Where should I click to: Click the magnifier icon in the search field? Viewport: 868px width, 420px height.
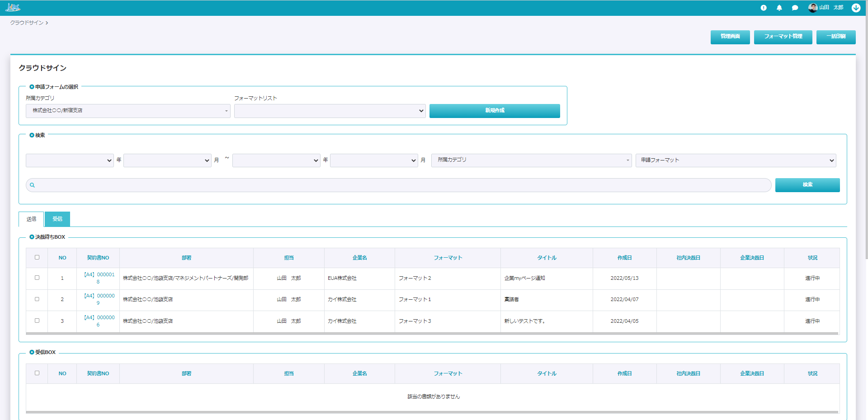click(32, 185)
